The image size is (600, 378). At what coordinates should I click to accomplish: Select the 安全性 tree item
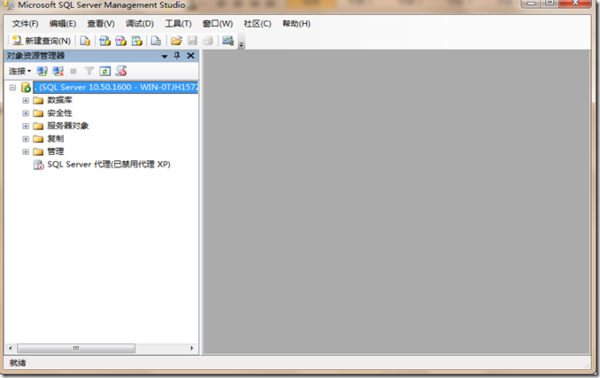tap(60, 113)
